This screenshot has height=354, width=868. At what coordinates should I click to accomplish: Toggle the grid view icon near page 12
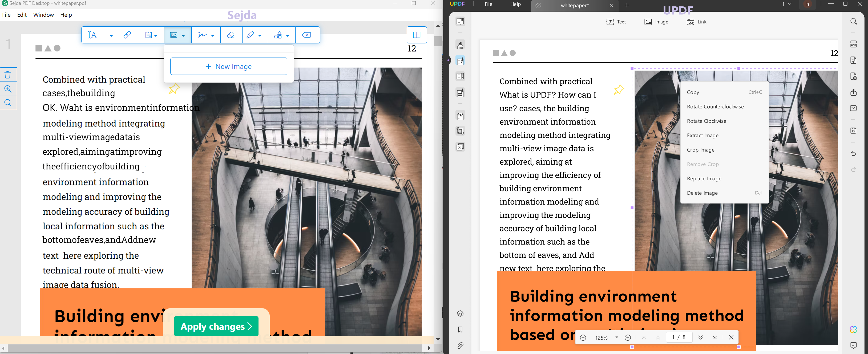417,35
